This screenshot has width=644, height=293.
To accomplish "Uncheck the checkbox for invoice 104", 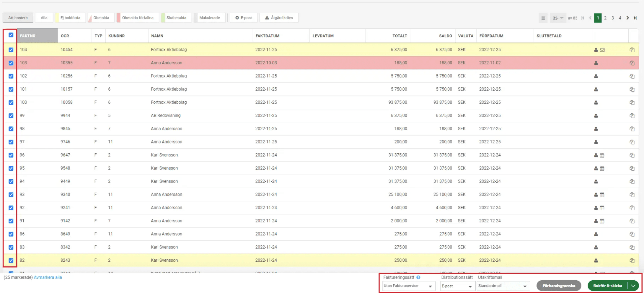I will tap(11, 50).
